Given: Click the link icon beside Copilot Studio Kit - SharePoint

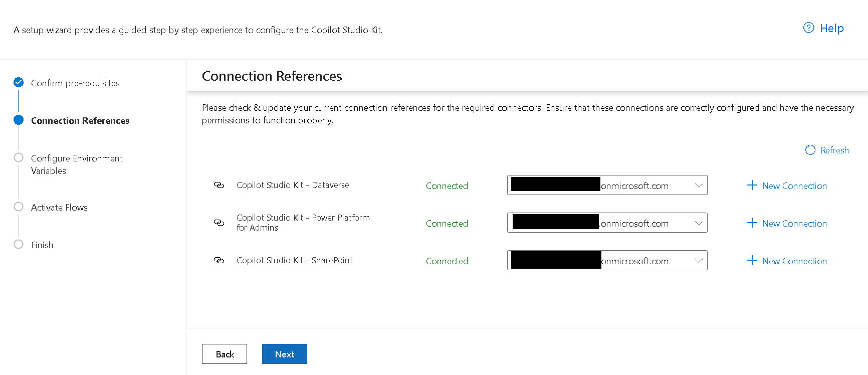Looking at the screenshot, I should click(x=219, y=260).
